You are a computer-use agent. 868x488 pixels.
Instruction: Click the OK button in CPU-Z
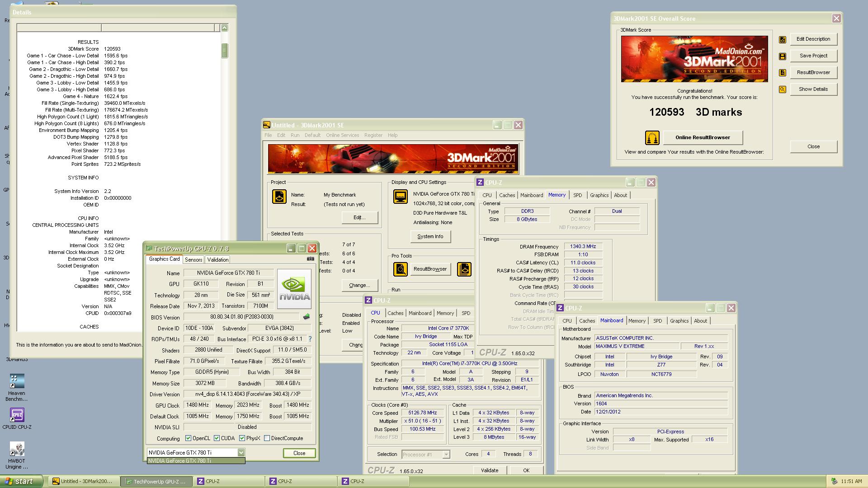[526, 470]
